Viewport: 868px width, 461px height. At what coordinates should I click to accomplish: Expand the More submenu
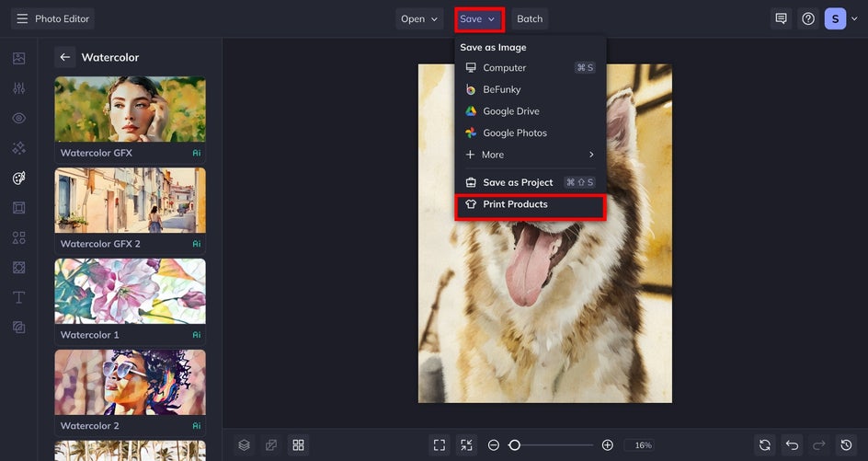[531, 155]
